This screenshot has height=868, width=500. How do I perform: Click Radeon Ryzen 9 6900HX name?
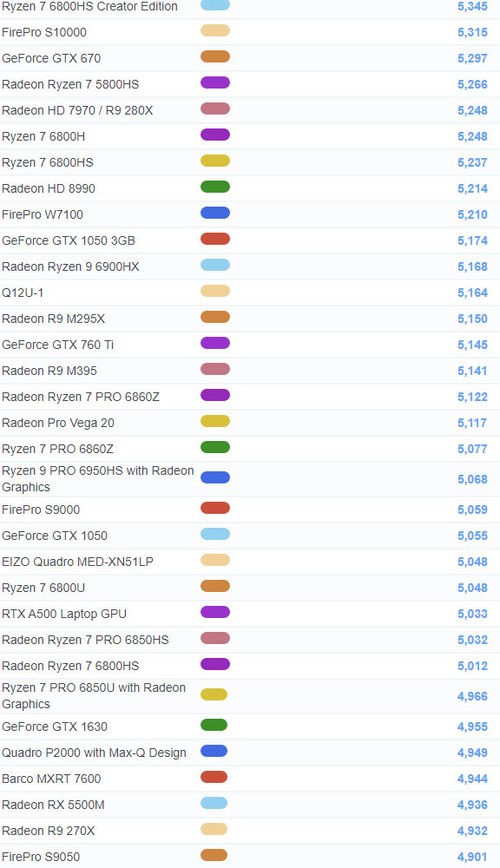point(70,266)
